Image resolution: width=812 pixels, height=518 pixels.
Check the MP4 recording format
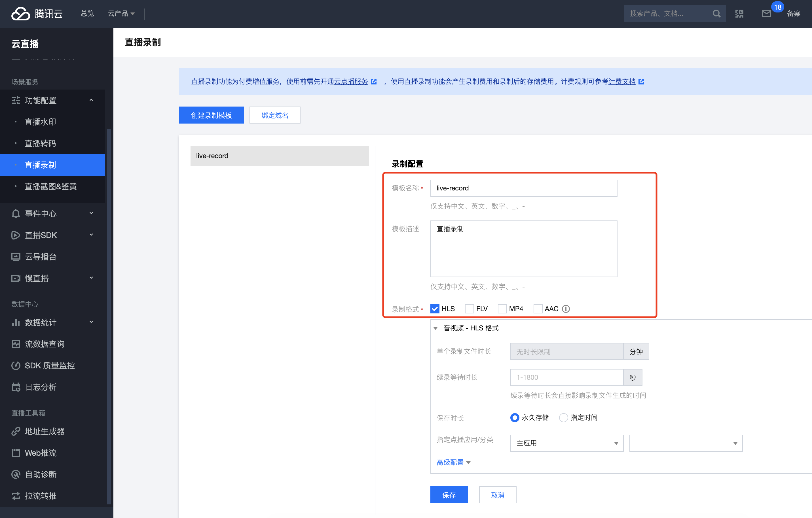(502, 309)
